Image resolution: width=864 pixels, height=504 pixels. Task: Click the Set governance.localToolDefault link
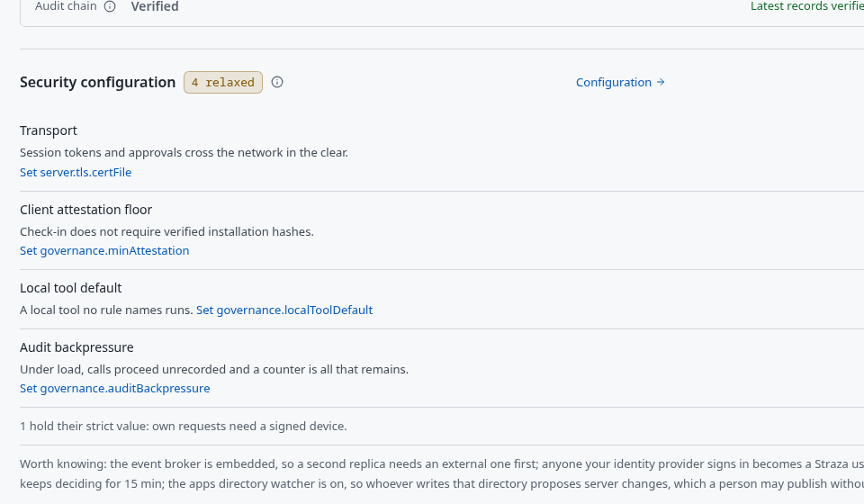pos(284,310)
